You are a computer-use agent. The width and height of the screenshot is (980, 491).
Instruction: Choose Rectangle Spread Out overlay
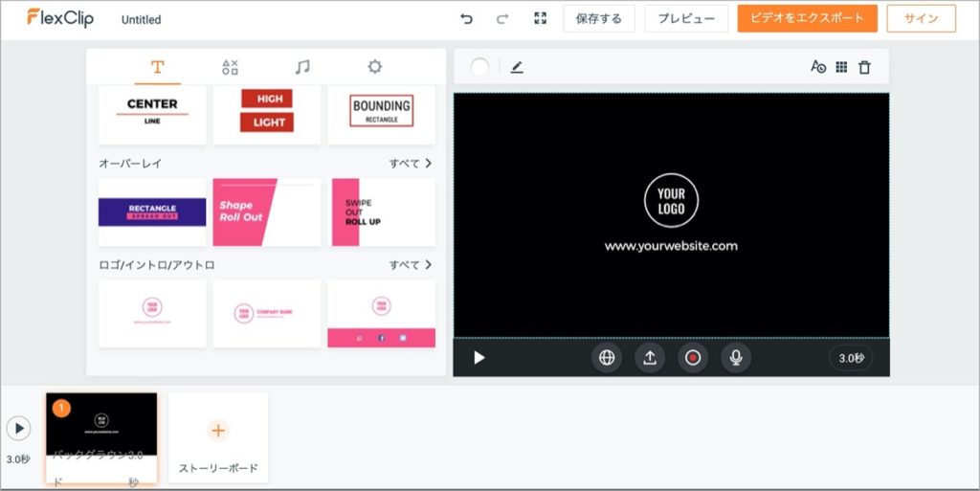pyautogui.click(x=152, y=212)
